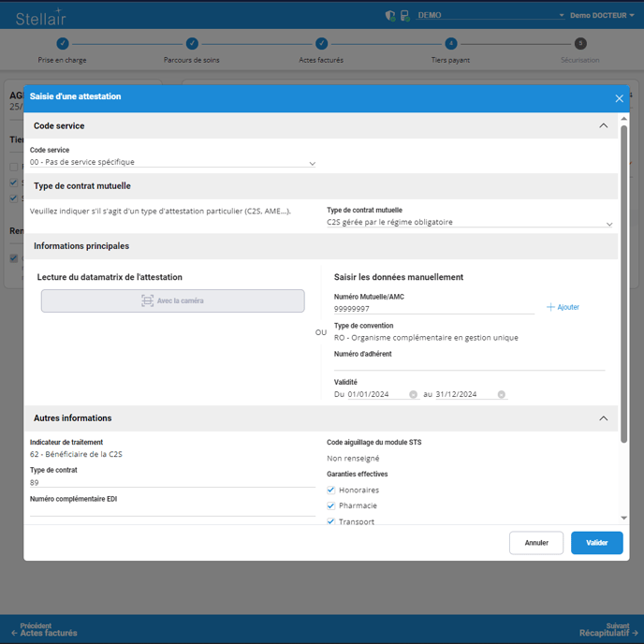Open the Demo DOCTEUR user menu

coord(602,16)
